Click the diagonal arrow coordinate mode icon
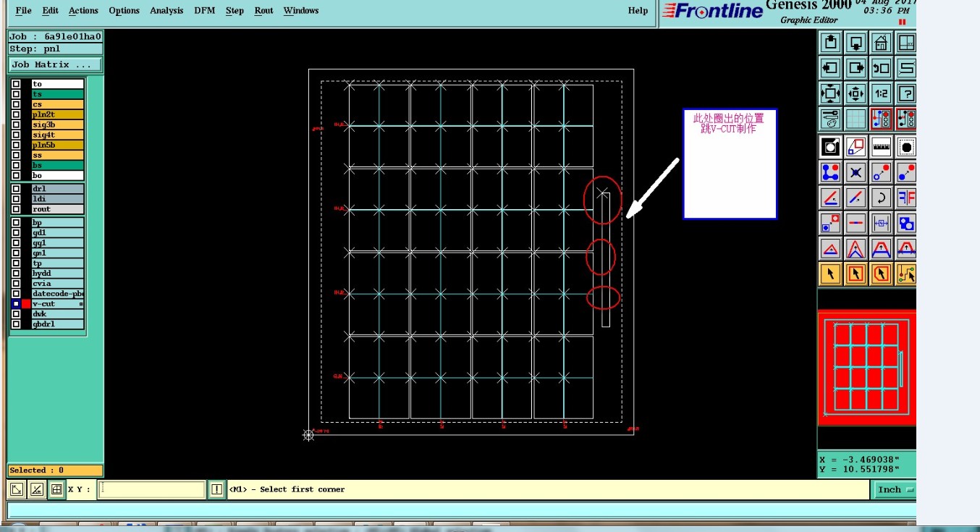 click(17, 490)
